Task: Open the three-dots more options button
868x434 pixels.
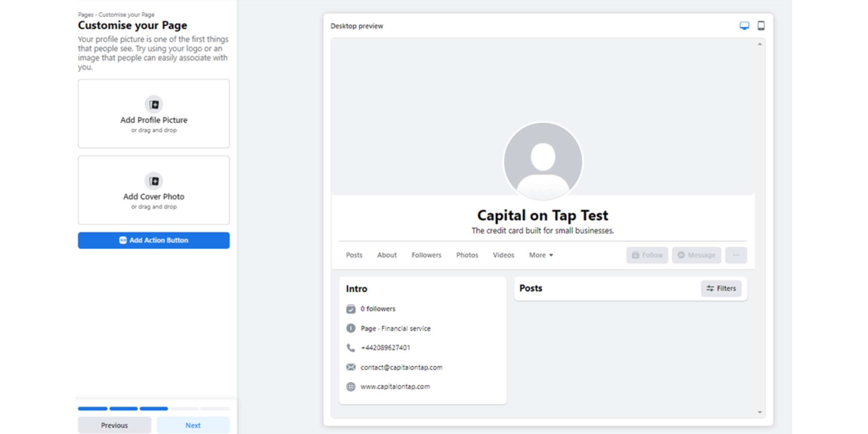Action: (x=736, y=255)
